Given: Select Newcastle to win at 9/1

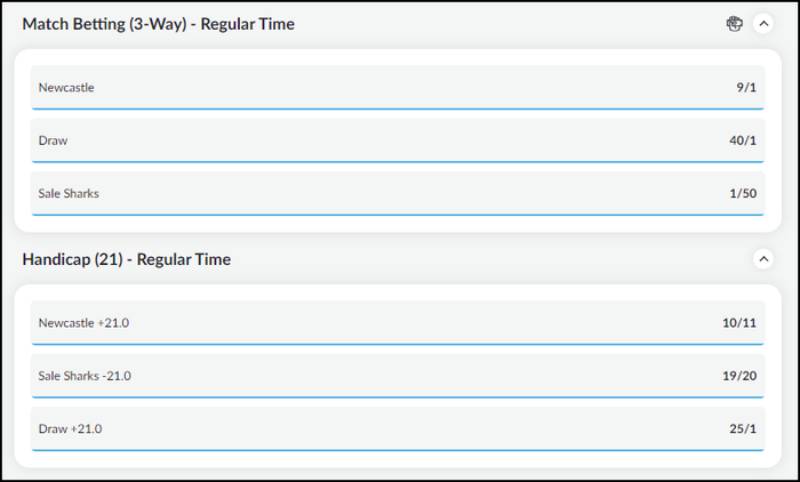Looking at the screenshot, I should point(397,88).
